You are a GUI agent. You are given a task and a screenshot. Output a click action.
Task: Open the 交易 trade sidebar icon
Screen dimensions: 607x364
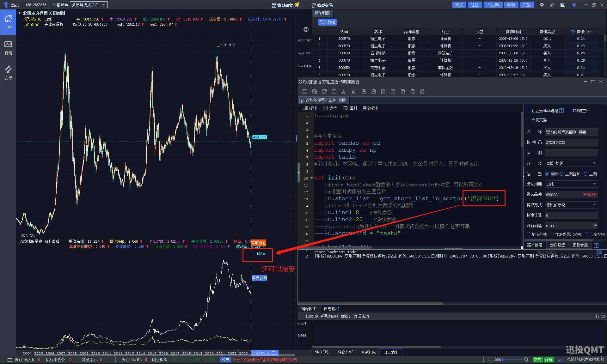8,73
